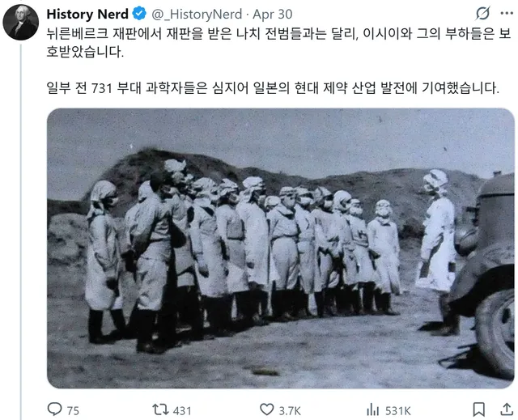Screen dimensions: 518x420
Task: Open the History Nerd display name link
Action: click(x=87, y=14)
